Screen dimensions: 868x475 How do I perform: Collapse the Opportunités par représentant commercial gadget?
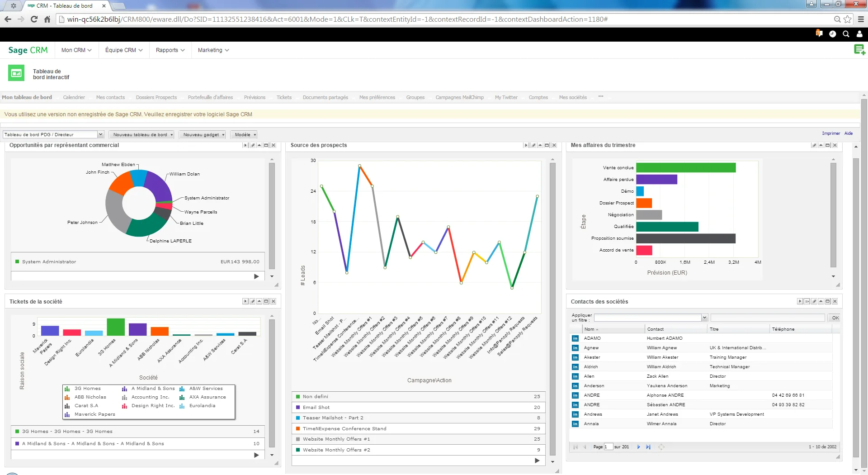coord(259,145)
